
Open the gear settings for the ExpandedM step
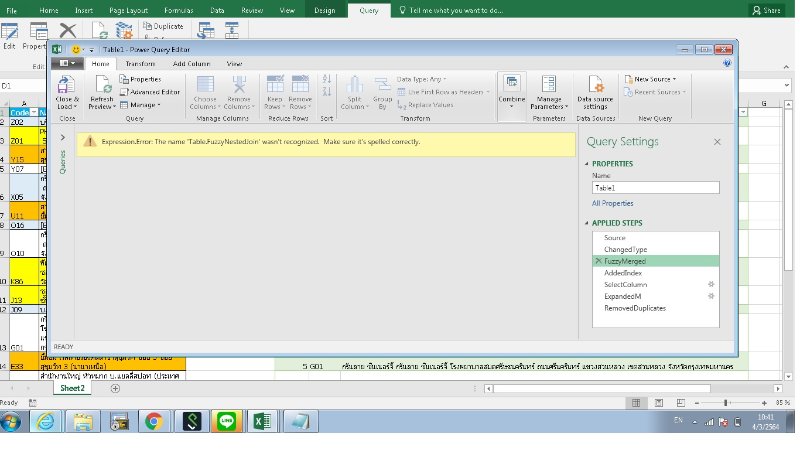(x=711, y=297)
